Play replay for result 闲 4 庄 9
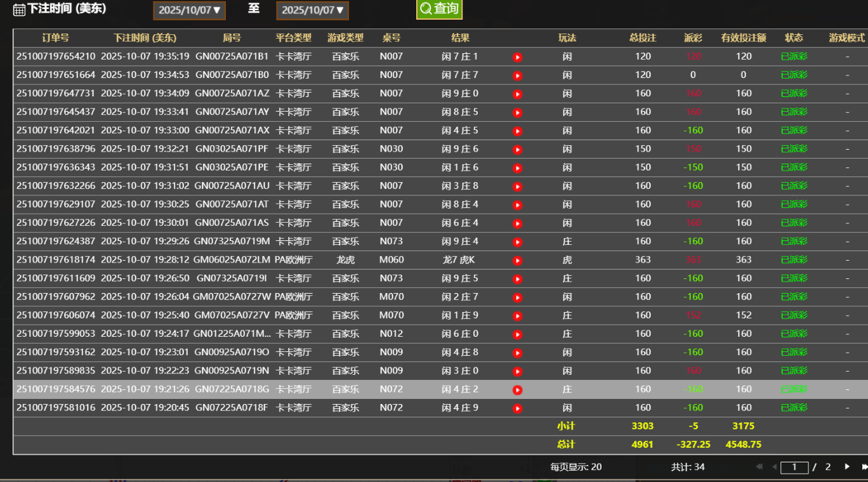Screen dimensions: 868x482 point(517,408)
